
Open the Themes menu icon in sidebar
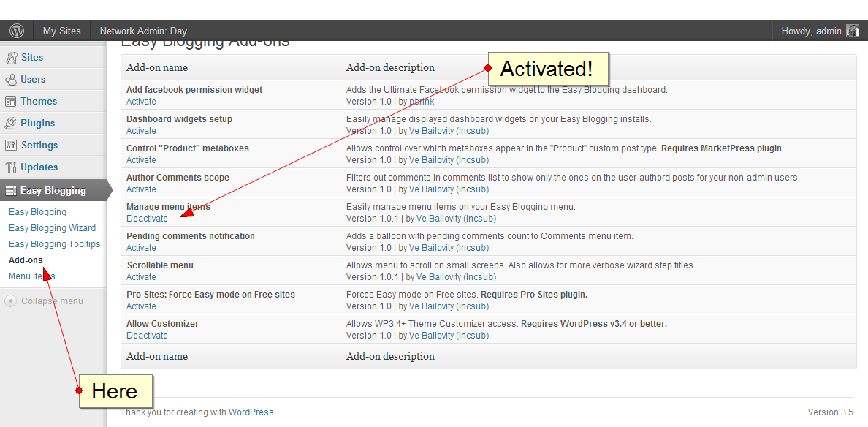(x=10, y=102)
